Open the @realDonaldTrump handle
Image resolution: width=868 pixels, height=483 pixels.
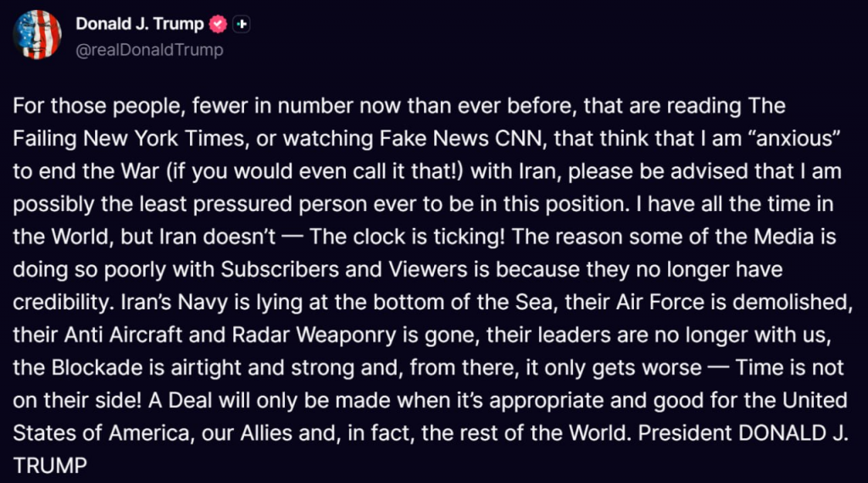pos(150,50)
